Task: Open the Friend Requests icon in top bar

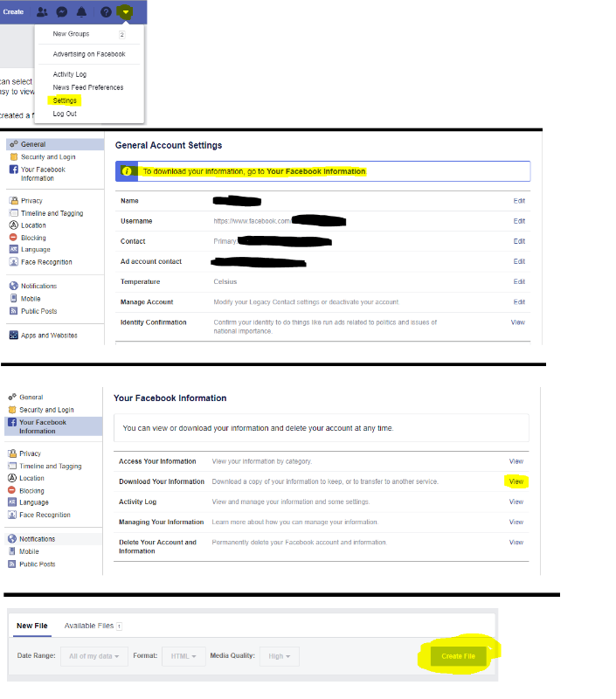Action: click(x=43, y=12)
